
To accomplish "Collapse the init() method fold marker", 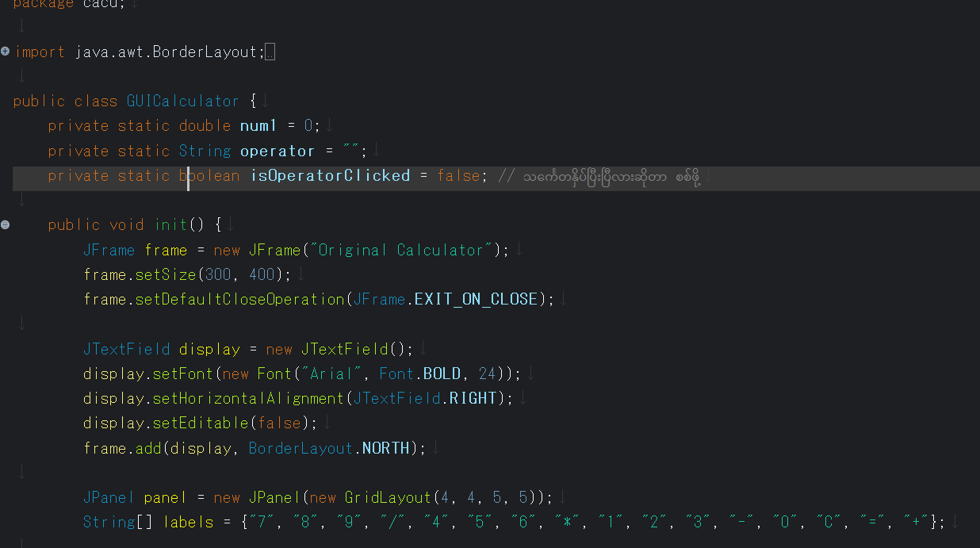I will tap(6, 224).
